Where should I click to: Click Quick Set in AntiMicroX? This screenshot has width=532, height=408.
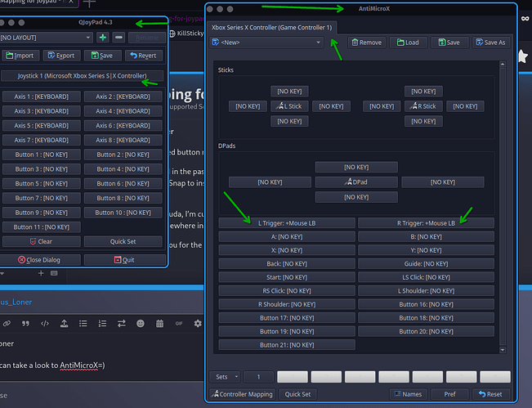pos(297,394)
